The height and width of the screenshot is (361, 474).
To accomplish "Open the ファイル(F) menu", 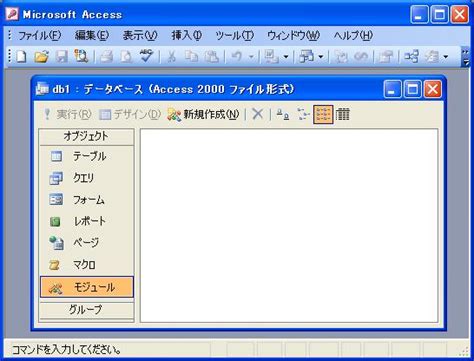I will coord(39,35).
